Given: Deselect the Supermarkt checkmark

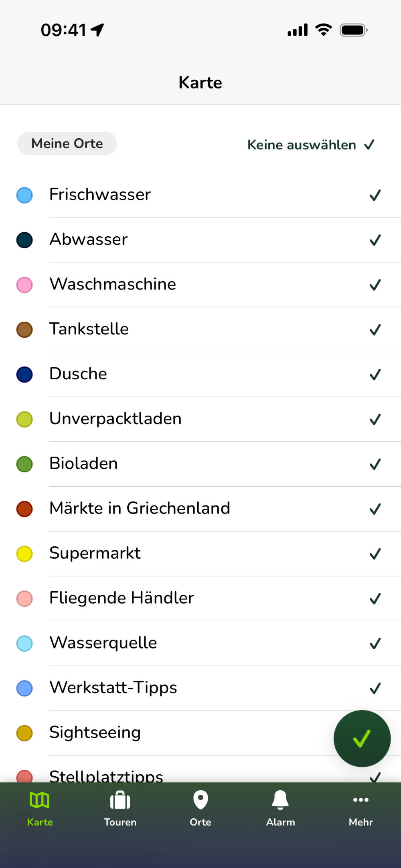Looking at the screenshot, I should [x=375, y=554].
